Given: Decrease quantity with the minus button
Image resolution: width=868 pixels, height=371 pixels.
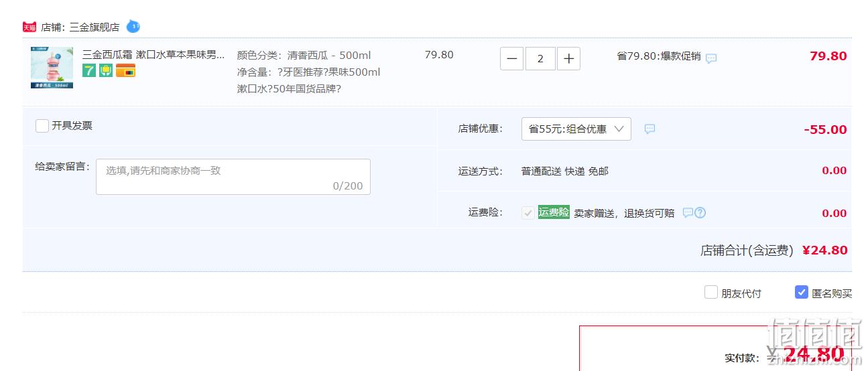Looking at the screenshot, I should pyautogui.click(x=511, y=59).
